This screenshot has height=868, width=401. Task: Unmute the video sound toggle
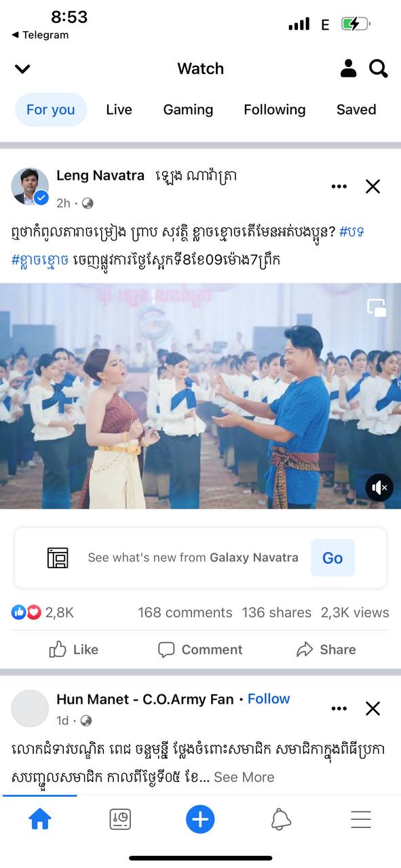click(x=379, y=488)
